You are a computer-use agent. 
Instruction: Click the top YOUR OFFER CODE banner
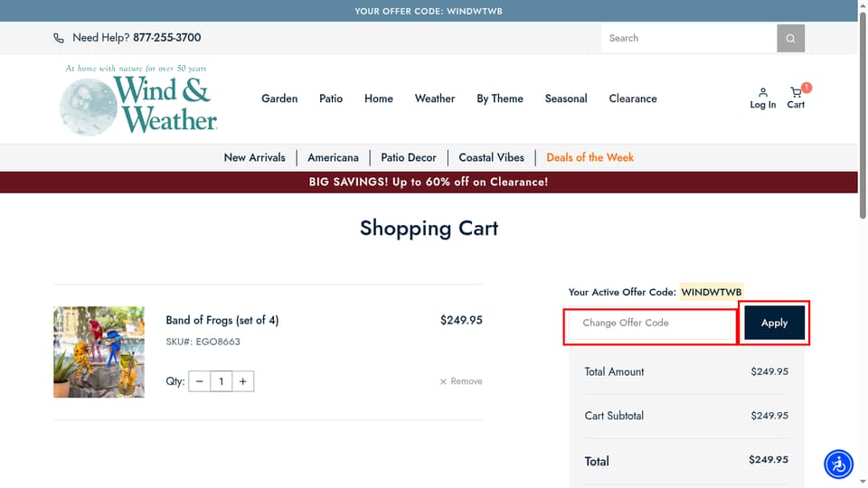tap(429, 11)
